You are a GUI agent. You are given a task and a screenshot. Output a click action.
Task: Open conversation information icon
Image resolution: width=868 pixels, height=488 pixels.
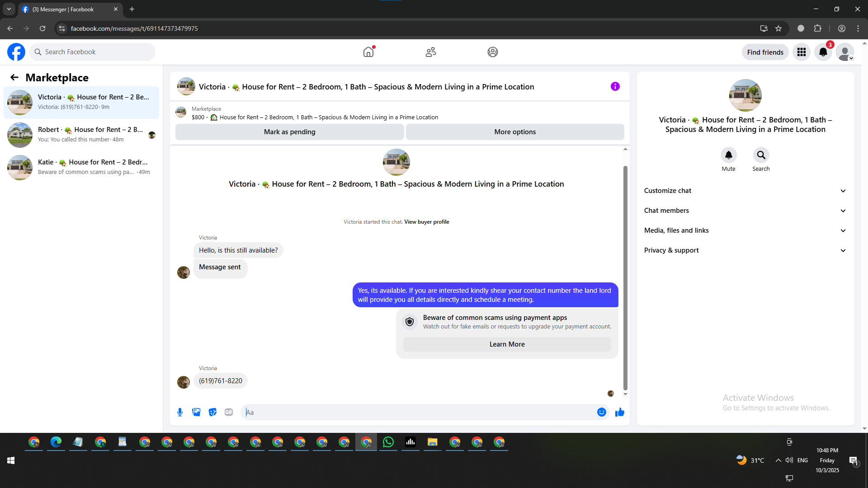[x=615, y=86]
